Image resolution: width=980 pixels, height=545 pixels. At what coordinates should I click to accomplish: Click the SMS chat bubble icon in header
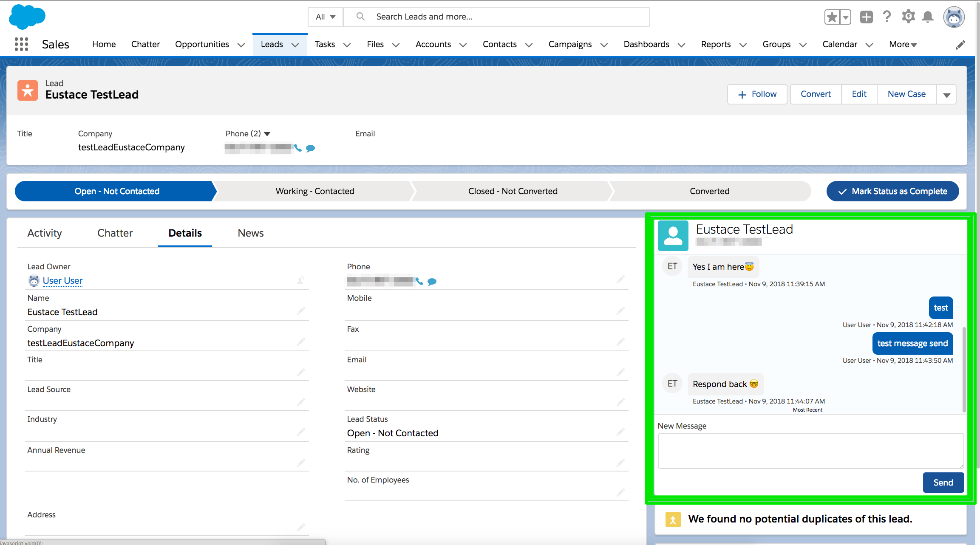pyautogui.click(x=311, y=148)
